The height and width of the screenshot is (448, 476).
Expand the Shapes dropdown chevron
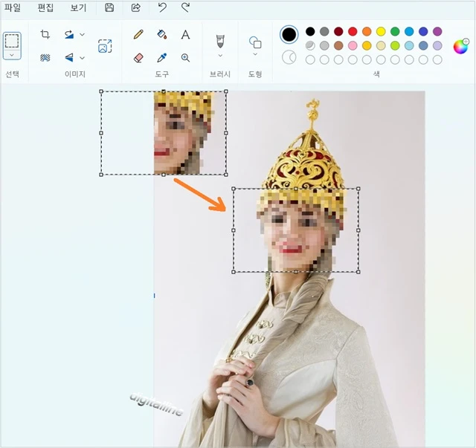pos(255,54)
